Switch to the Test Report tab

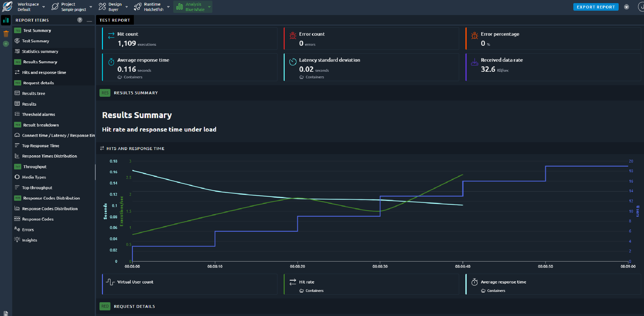pos(115,20)
